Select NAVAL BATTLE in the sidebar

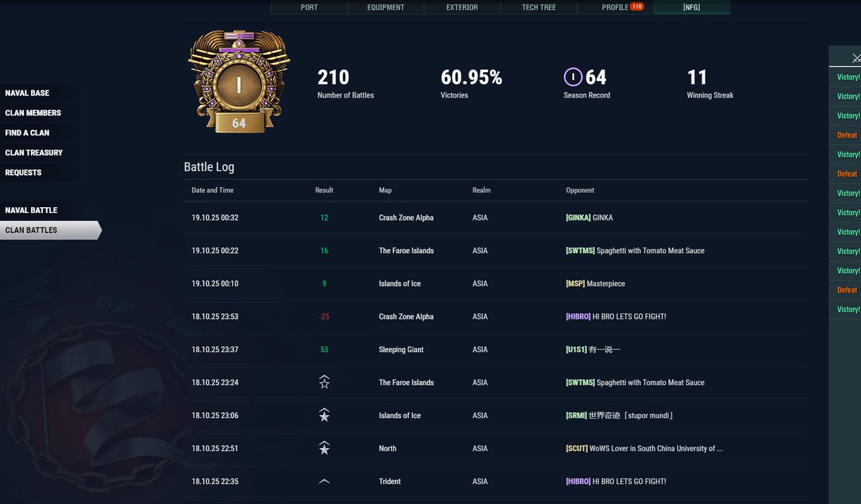tap(31, 210)
